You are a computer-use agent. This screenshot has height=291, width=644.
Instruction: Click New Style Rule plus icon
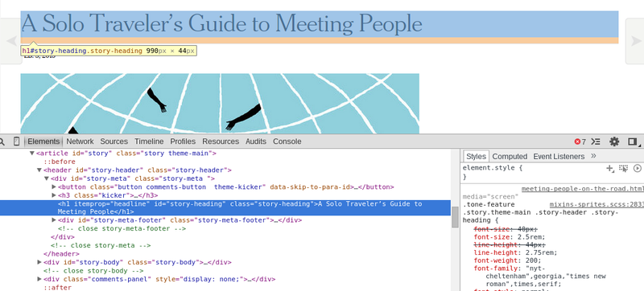[610, 169]
